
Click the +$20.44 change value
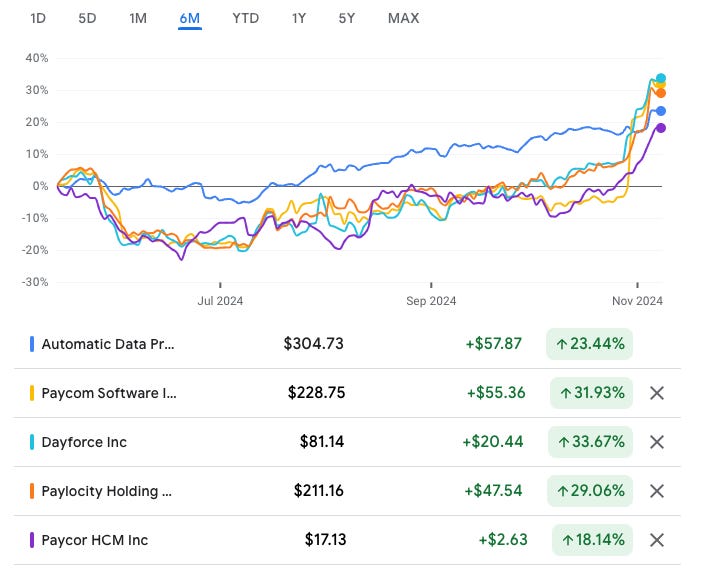coord(493,442)
